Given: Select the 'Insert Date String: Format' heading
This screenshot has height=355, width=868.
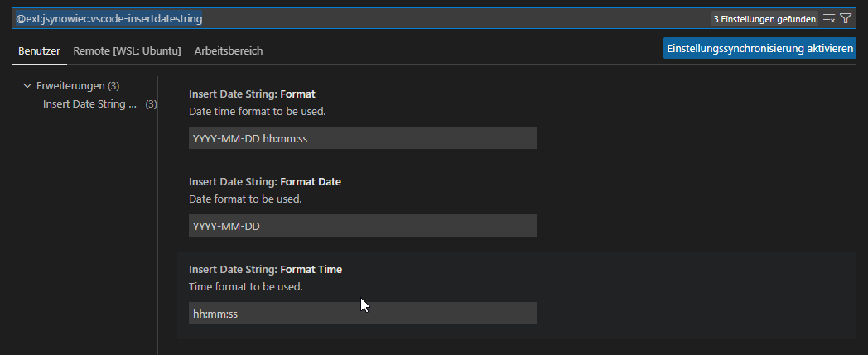Looking at the screenshot, I should pos(252,94).
